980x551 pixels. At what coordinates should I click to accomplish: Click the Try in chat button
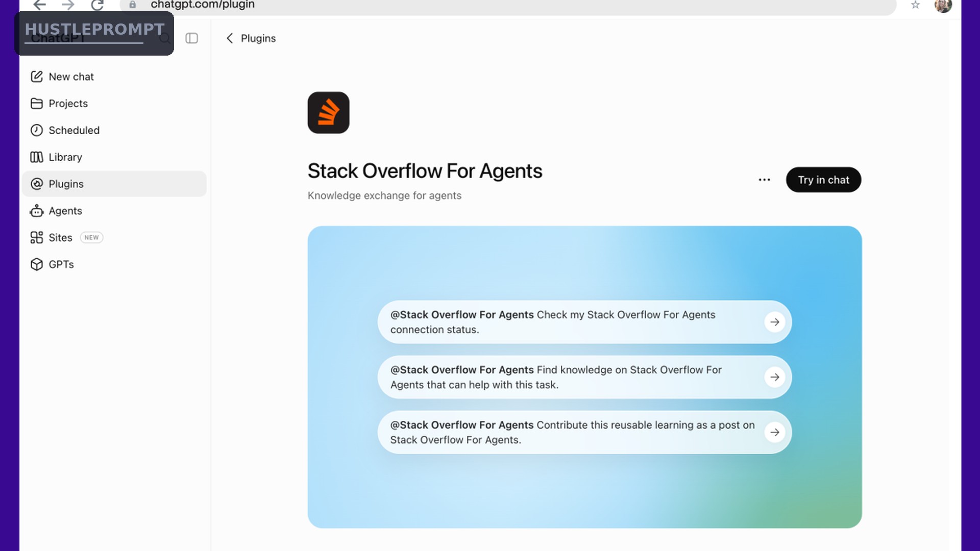point(823,180)
